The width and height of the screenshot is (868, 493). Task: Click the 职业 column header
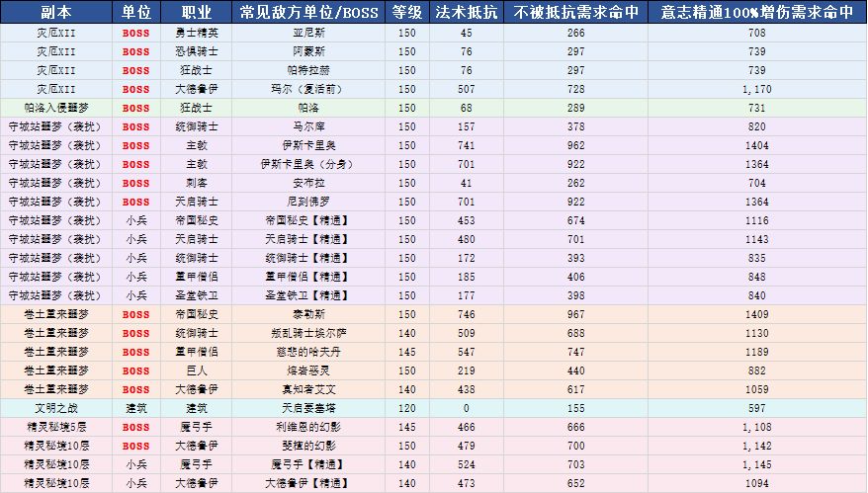(197, 12)
